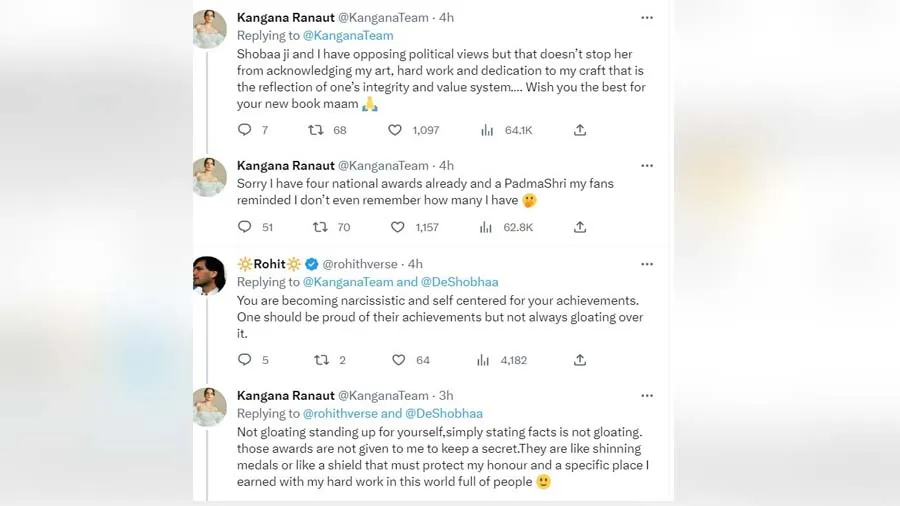Reply to the Shobaa ji tweet

(245, 130)
